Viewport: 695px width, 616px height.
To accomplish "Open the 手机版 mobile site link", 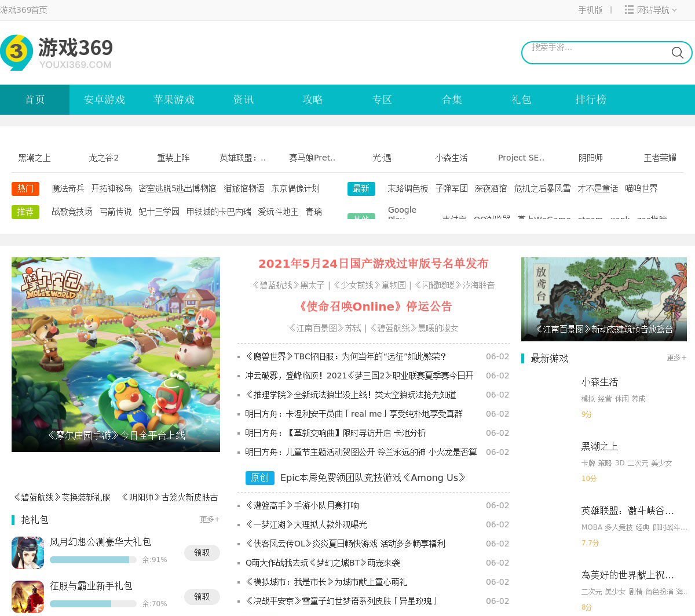I will click(590, 10).
